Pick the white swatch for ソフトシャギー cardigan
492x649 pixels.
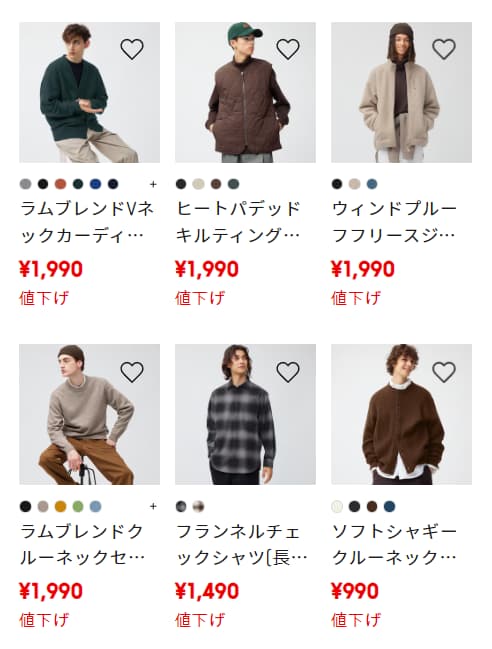click(x=337, y=506)
